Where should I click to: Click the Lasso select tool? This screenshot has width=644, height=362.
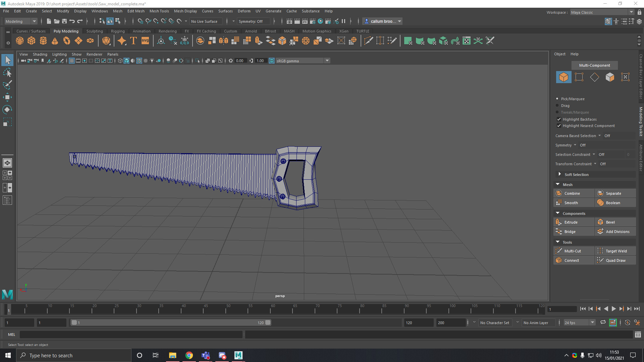(x=7, y=72)
